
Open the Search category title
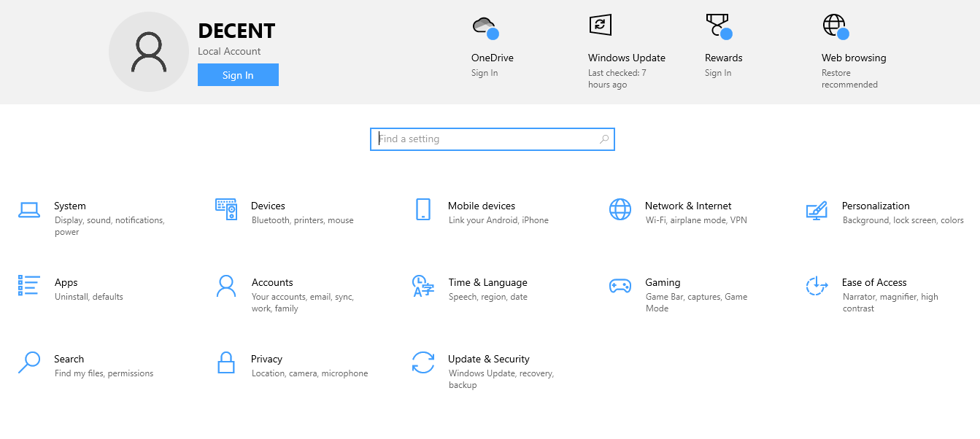(69, 359)
